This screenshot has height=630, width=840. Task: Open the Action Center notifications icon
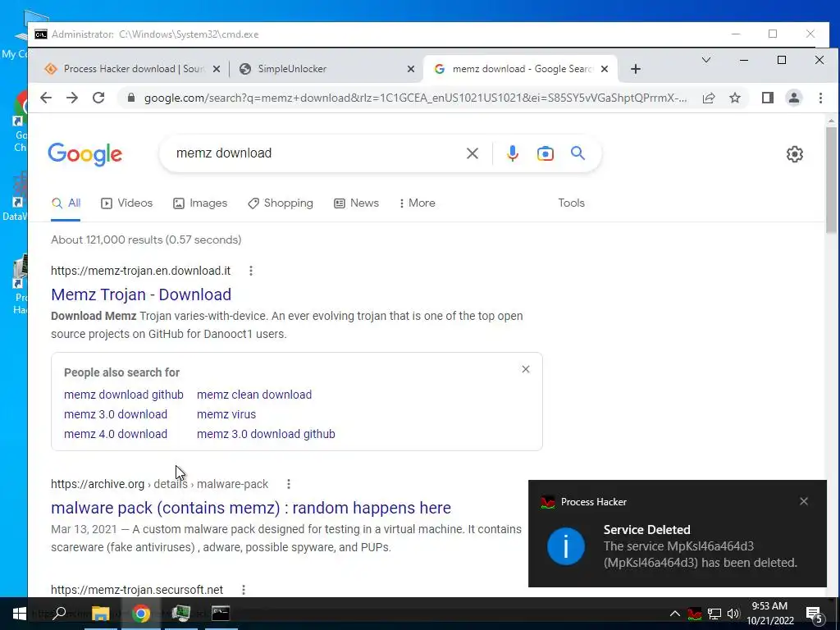click(x=815, y=614)
